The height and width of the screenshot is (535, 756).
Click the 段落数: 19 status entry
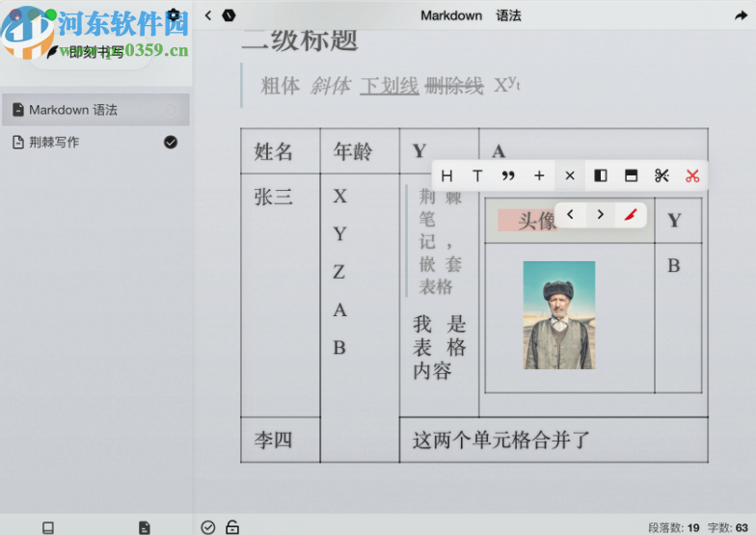pyautogui.click(x=673, y=528)
